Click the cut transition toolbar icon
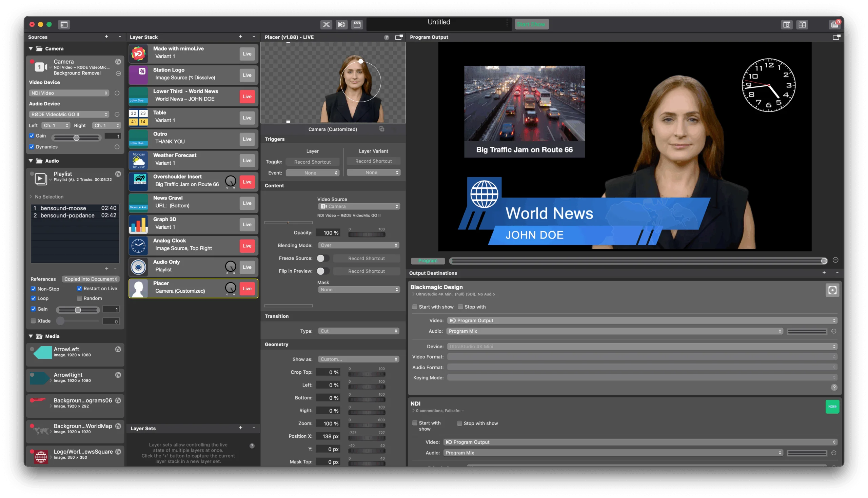 pos(326,24)
